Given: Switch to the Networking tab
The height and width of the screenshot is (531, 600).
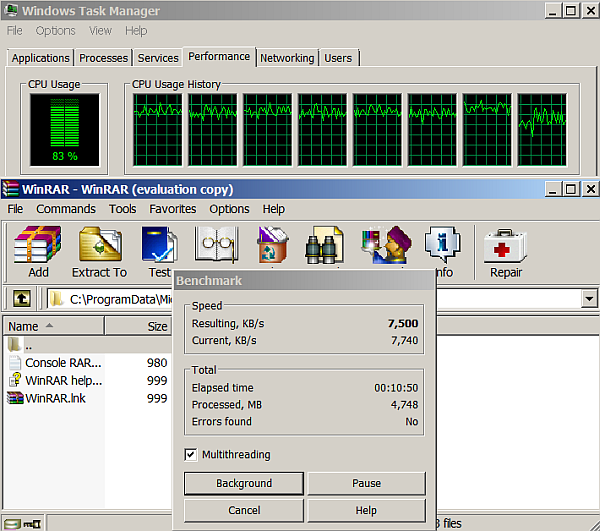Looking at the screenshot, I should click(x=287, y=58).
